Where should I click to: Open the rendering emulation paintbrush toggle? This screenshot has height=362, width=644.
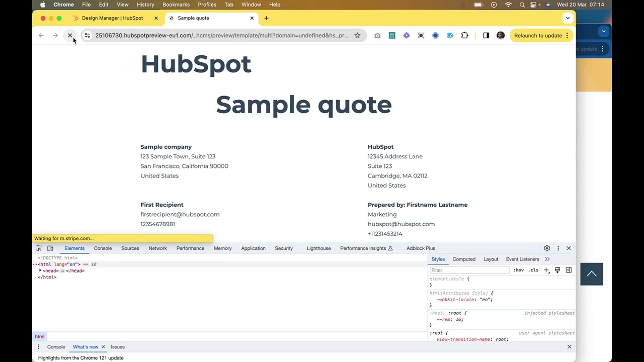tap(557, 270)
